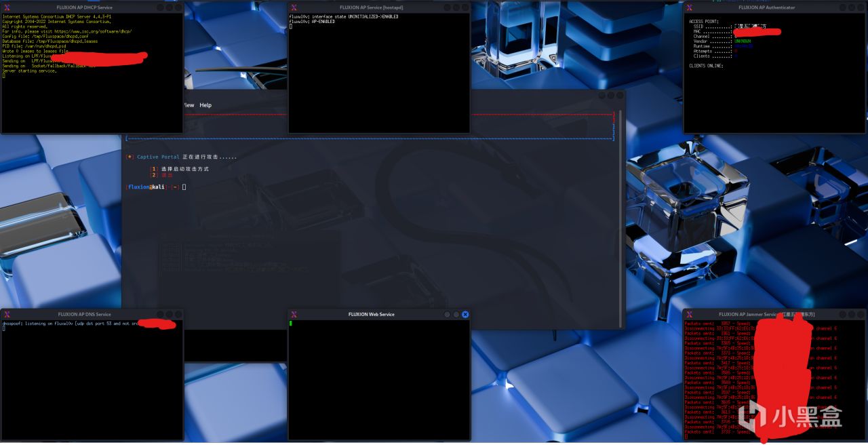This screenshot has width=868, height=445.
Task: Close the FLUXION Web Service window
Action: point(465,314)
